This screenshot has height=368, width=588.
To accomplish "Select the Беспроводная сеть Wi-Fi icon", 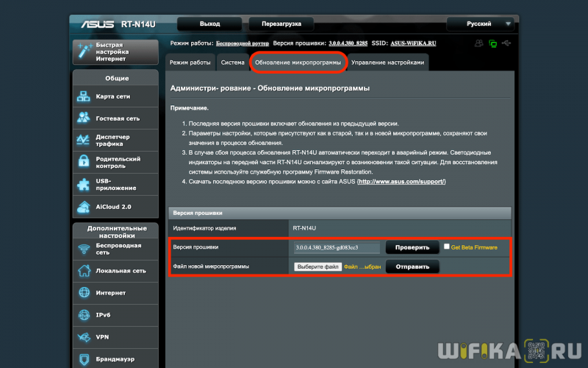I will coord(84,249).
